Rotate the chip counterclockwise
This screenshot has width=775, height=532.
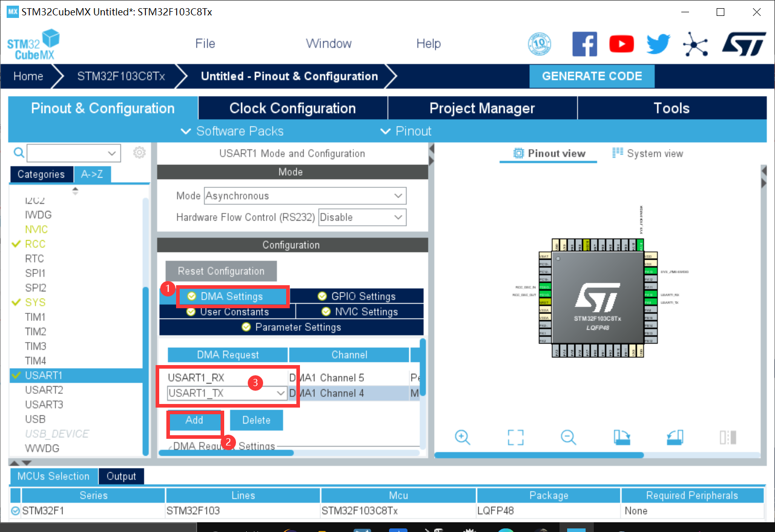(675, 437)
